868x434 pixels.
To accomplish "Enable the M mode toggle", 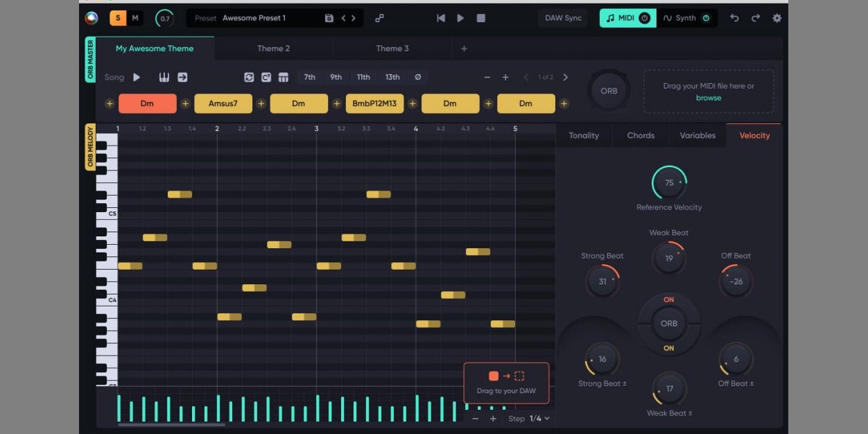I will click(135, 18).
